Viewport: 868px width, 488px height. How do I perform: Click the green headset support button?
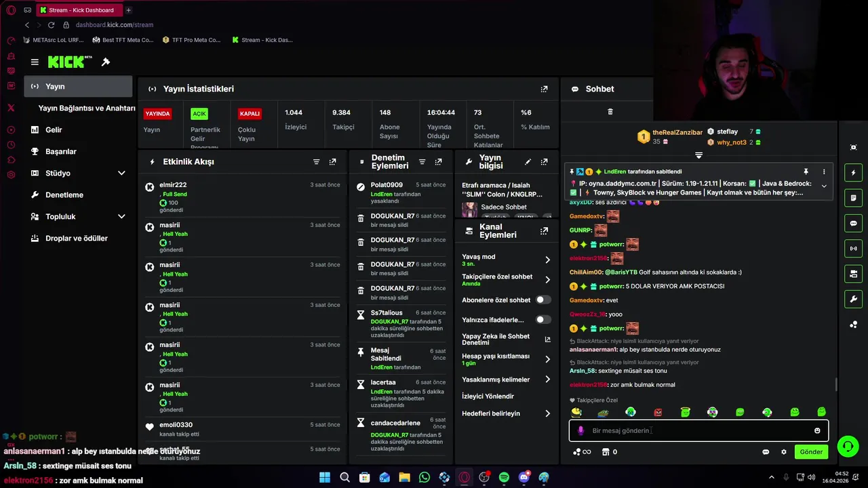pyautogui.click(x=848, y=446)
